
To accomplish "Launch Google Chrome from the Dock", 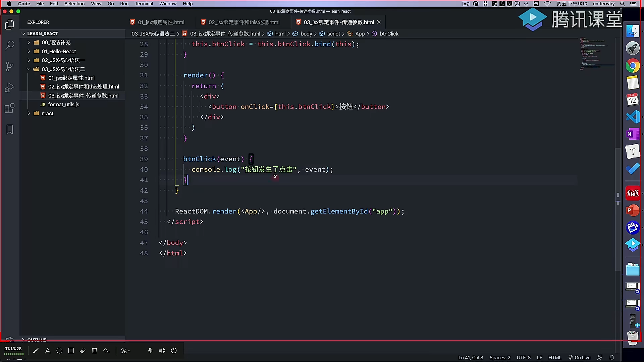I will [x=633, y=66].
